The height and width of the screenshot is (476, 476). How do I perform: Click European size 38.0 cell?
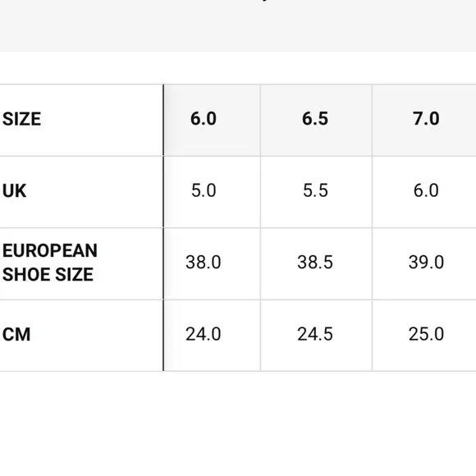pos(212,263)
